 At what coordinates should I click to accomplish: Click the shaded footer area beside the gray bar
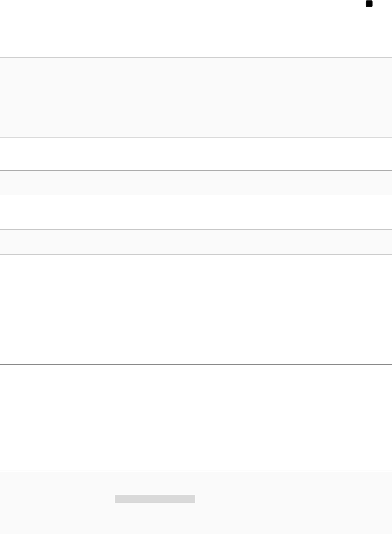(x=291, y=503)
